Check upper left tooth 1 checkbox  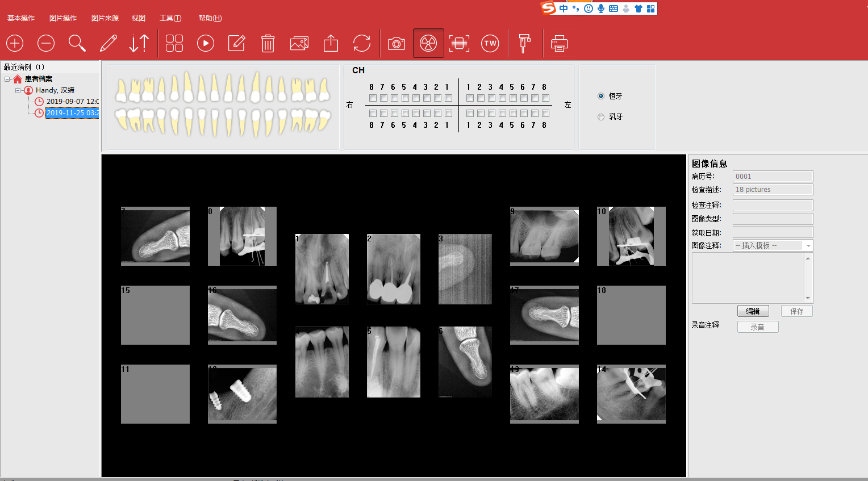tap(470, 98)
